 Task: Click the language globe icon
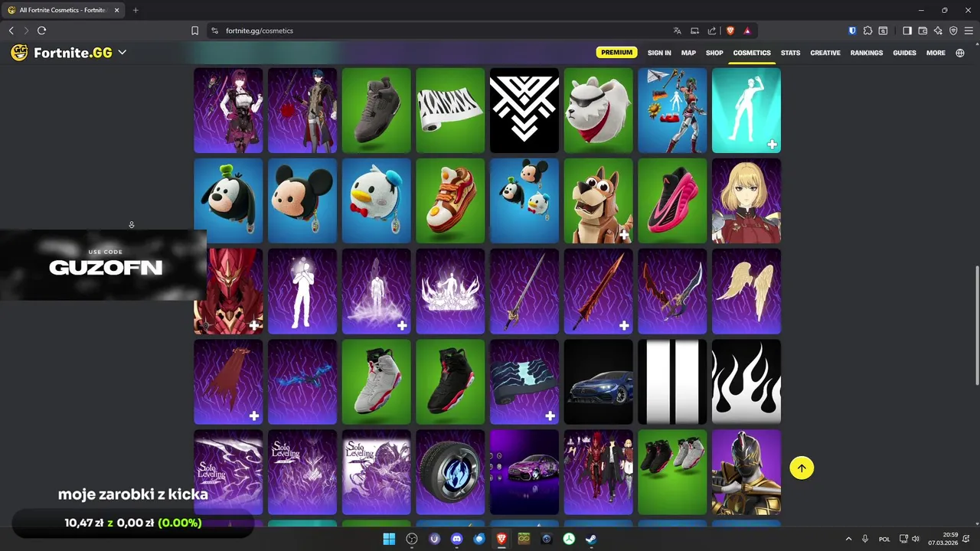(960, 53)
